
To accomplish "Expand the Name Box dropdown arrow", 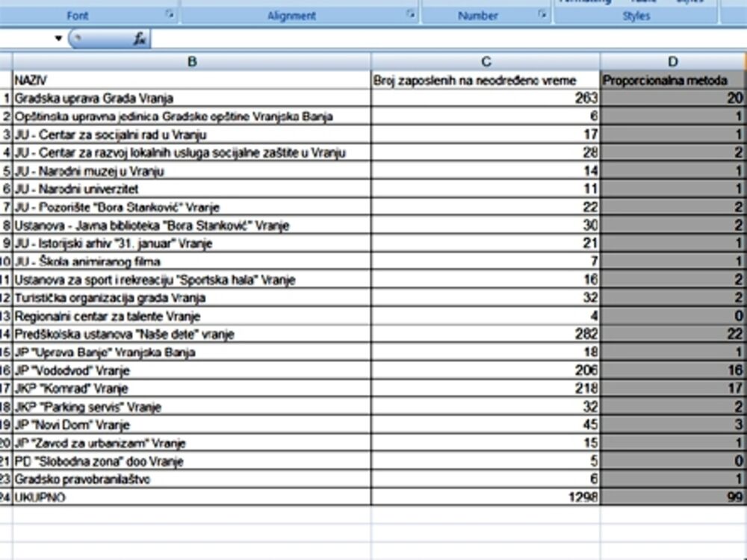I will click(58, 39).
